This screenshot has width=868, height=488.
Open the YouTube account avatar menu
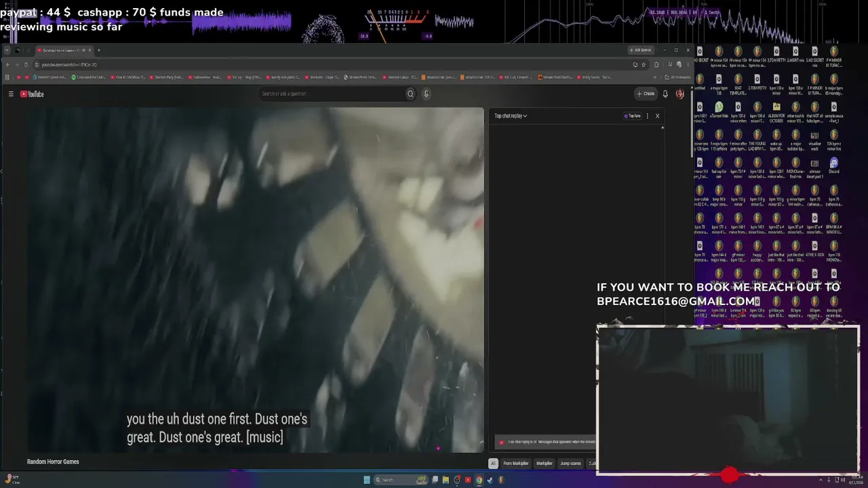680,94
